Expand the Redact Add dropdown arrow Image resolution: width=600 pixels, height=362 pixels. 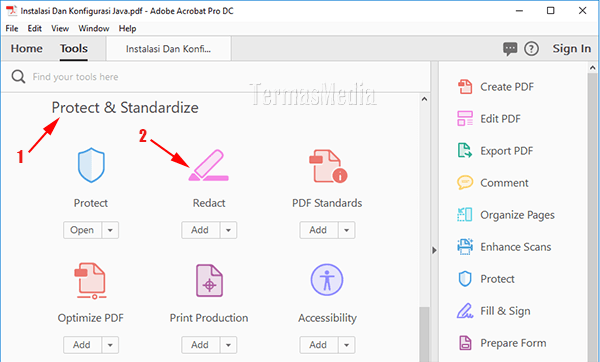coord(228,230)
